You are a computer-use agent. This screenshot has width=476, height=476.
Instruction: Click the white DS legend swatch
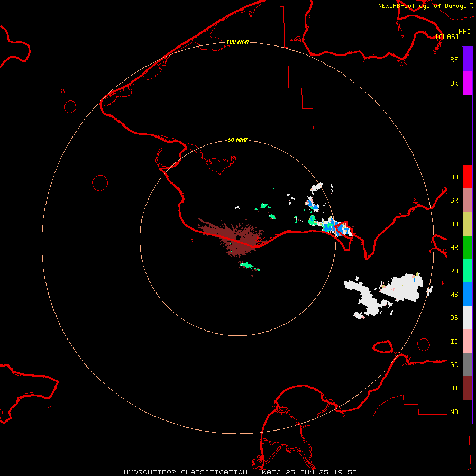click(x=467, y=317)
